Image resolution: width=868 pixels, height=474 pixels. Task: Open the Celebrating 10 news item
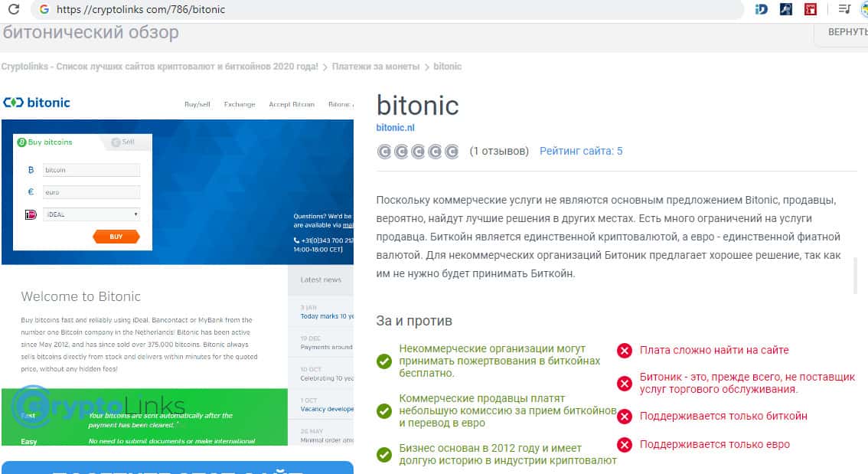click(x=327, y=378)
